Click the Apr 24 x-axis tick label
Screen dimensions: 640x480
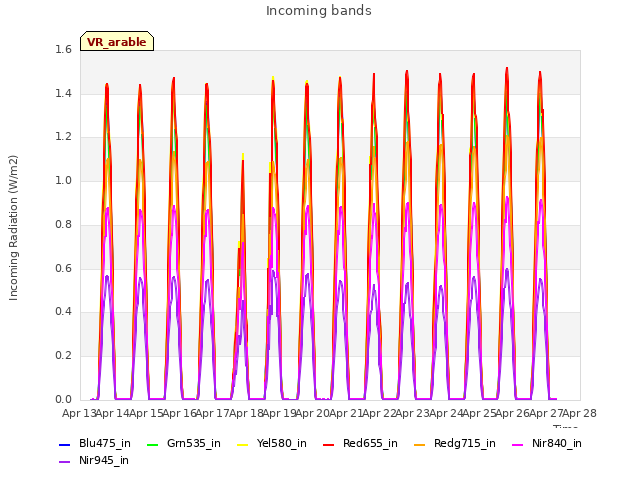(x=446, y=413)
